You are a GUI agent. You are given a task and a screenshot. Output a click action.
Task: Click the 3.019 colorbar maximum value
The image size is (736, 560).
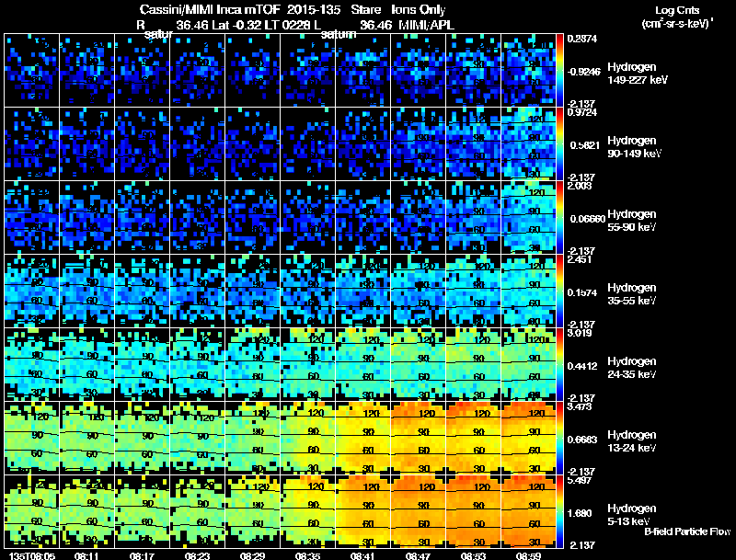[x=580, y=334]
